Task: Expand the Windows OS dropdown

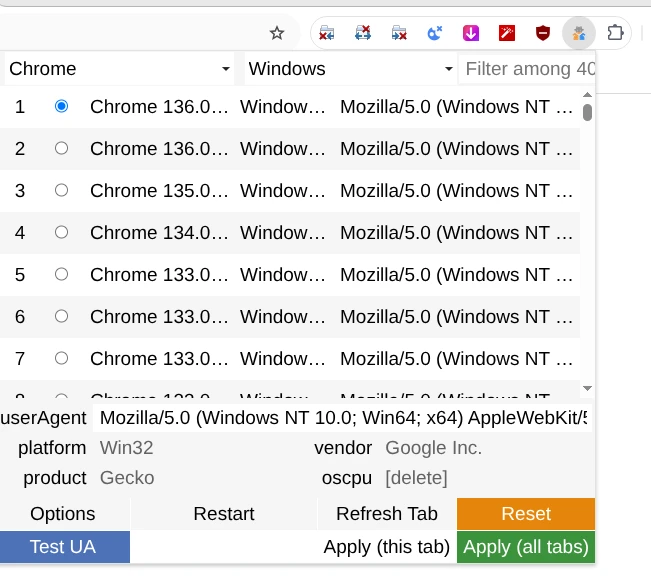Action: [350, 69]
